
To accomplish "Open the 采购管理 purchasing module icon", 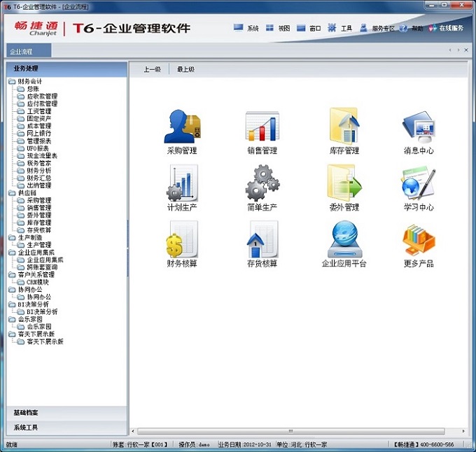I will [x=181, y=127].
